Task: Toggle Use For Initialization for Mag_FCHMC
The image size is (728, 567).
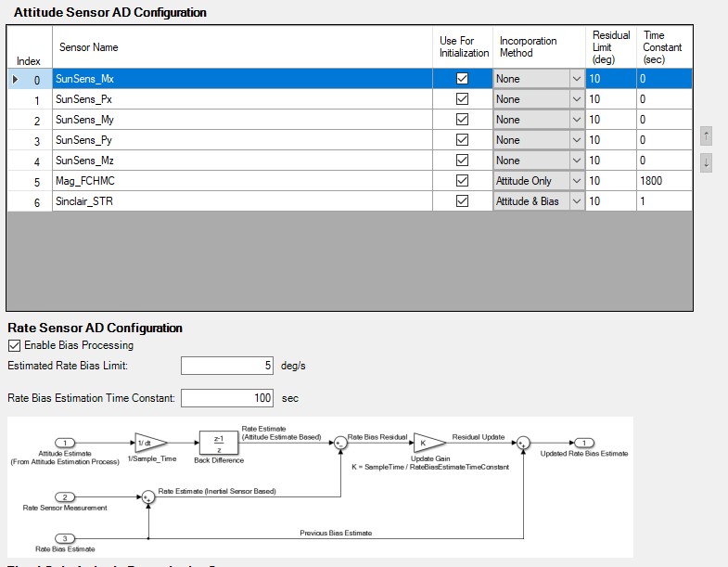Action: [463, 181]
